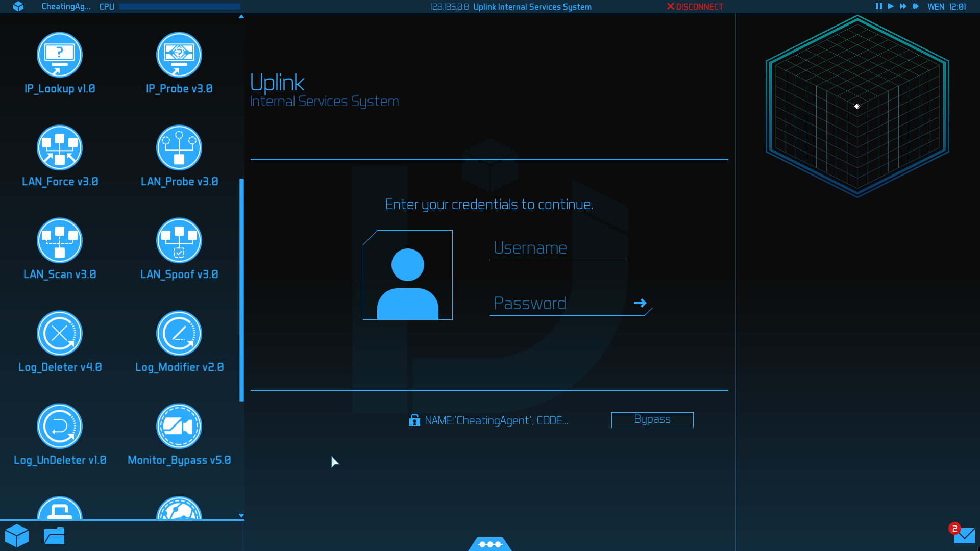
Task: Run the LAN_Force v3.0 program
Action: click(60, 156)
